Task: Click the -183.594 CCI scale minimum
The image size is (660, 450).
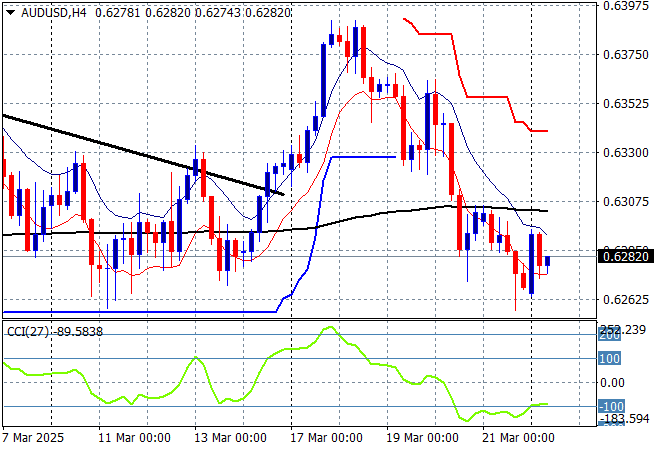Action: (x=624, y=418)
